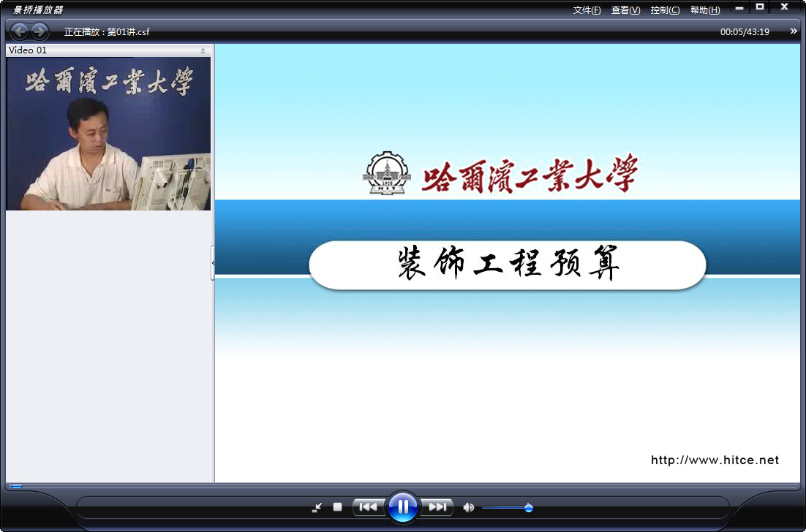Click the Video 01 panel label

coord(28,50)
